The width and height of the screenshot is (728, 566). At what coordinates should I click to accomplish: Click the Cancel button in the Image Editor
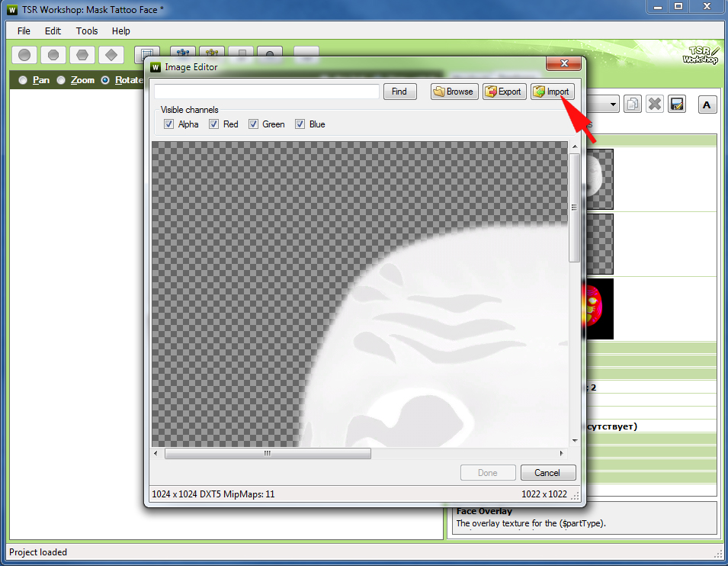(x=548, y=473)
